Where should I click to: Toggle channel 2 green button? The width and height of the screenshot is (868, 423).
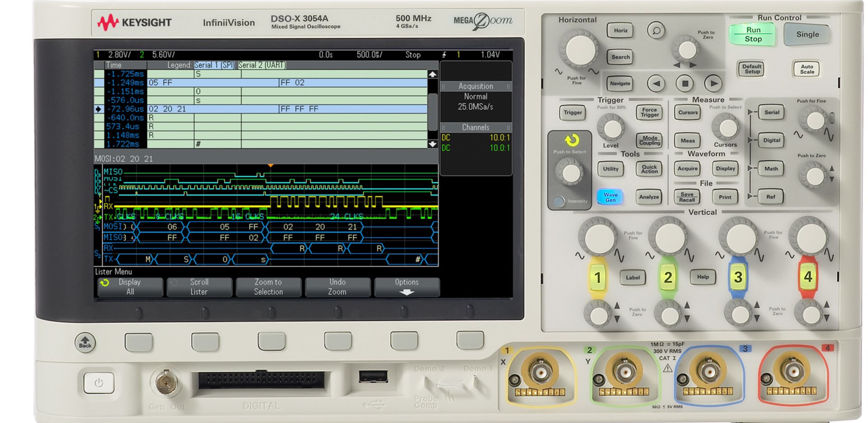pos(668,277)
